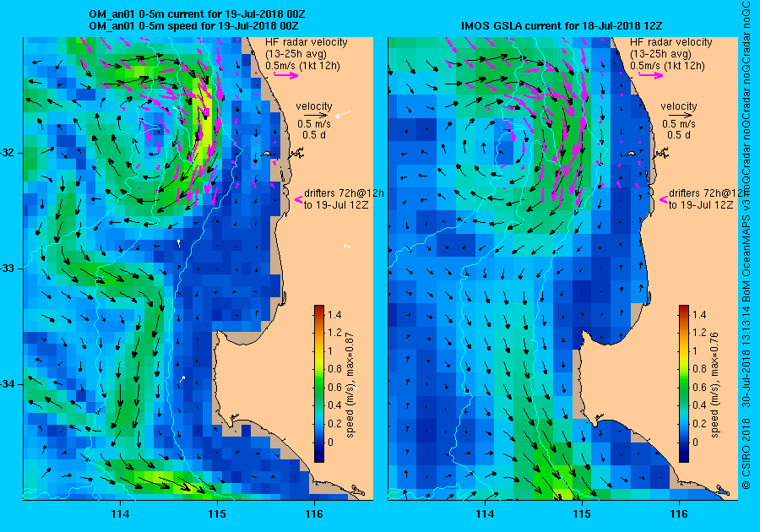Click 'speed (m/s), max=0.87' colour bar caption
The image size is (760, 532).
coord(350,385)
